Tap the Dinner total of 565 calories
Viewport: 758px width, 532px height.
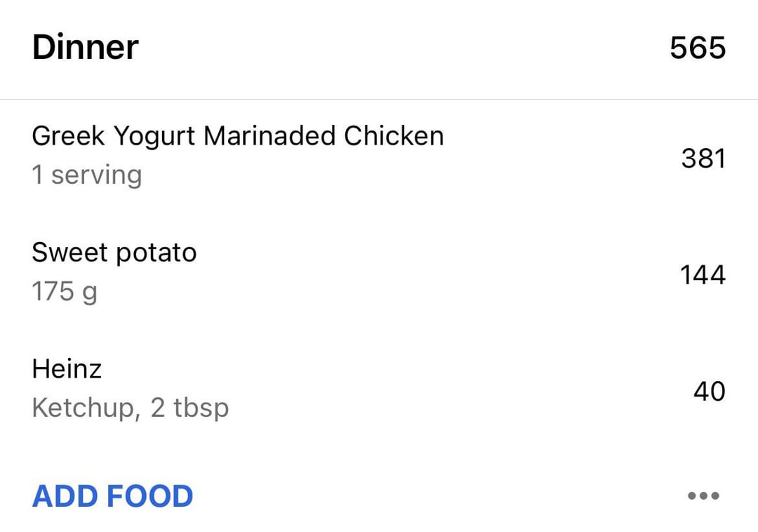697,48
